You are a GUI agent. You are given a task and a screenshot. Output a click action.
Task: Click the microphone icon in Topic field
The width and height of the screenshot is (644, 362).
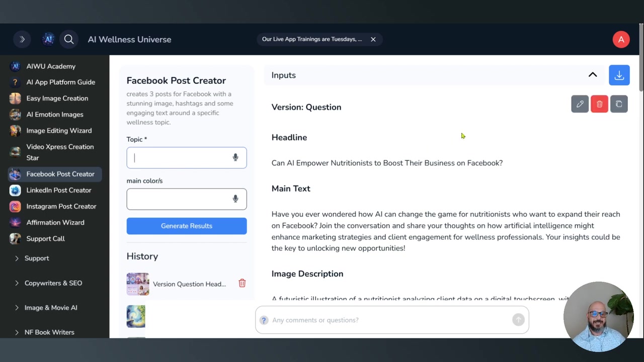click(x=235, y=158)
